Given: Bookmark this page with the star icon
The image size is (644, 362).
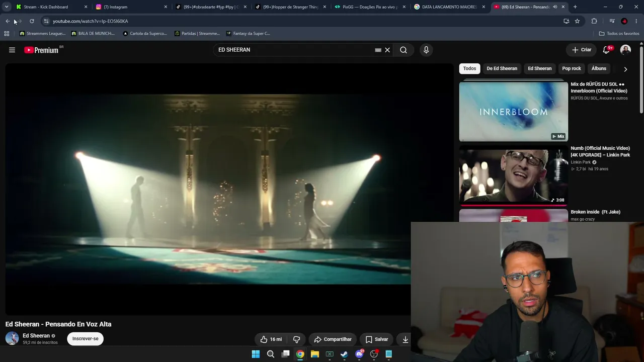Looking at the screenshot, I should pos(577,21).
